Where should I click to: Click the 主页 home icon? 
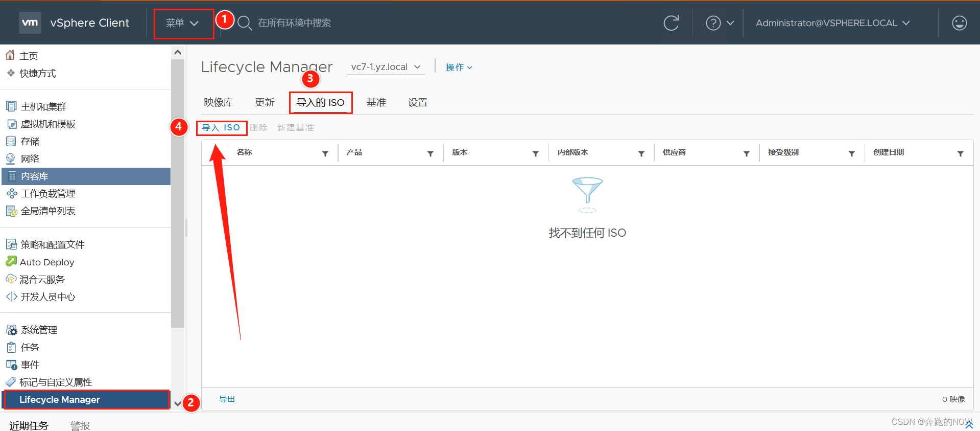(10, 55)
